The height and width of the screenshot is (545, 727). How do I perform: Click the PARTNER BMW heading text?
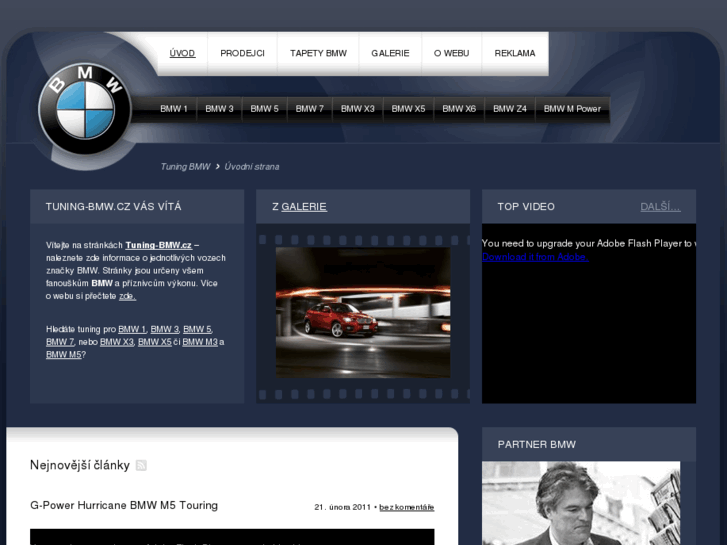[537, 444]
